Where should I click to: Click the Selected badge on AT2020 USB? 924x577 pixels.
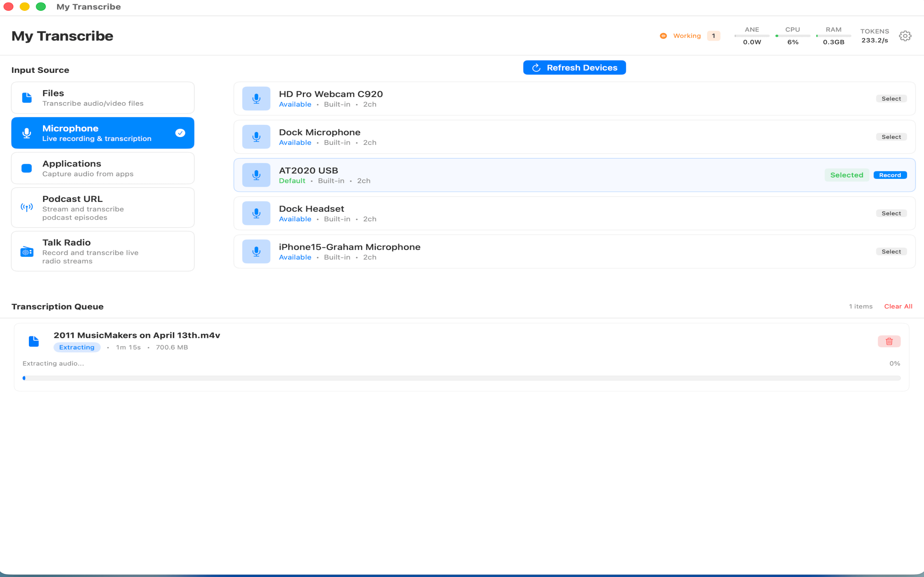pos(847,175)
